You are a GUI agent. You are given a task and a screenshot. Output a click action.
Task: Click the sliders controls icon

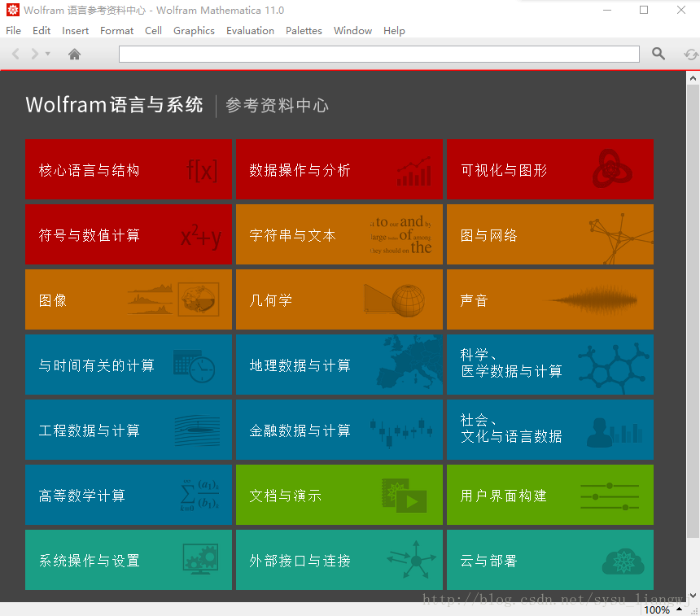click(x=610, y=496)
